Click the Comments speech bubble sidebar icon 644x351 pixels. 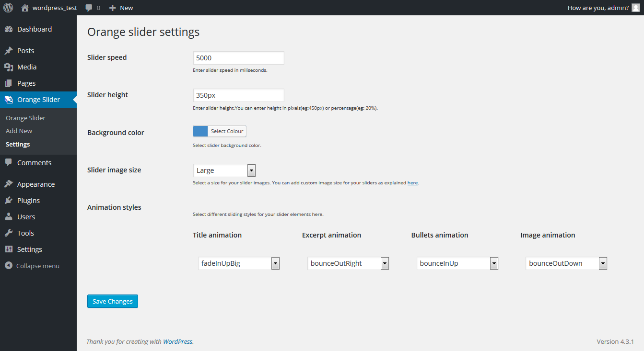click(x=9, y=163)
